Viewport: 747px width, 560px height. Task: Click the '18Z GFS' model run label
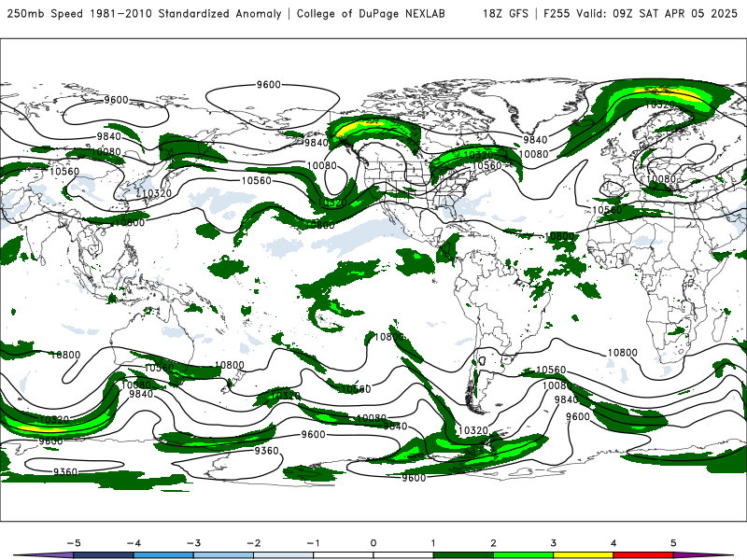505,14
